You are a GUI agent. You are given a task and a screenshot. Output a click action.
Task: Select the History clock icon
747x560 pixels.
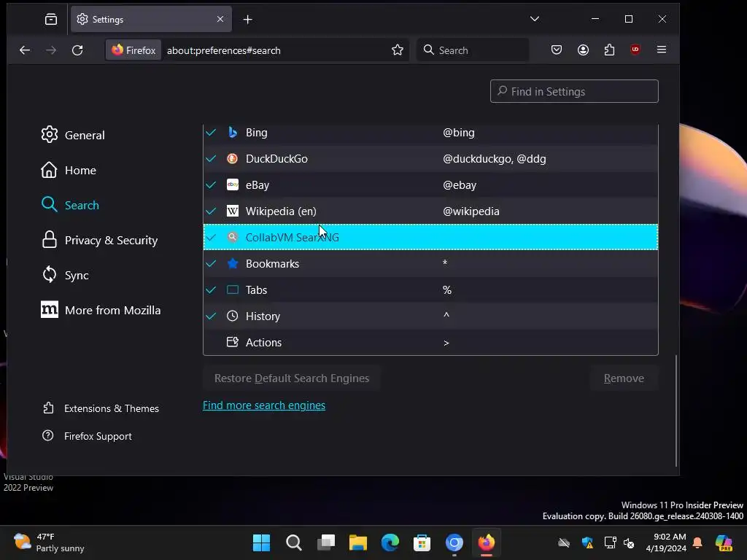coord(233,316)
